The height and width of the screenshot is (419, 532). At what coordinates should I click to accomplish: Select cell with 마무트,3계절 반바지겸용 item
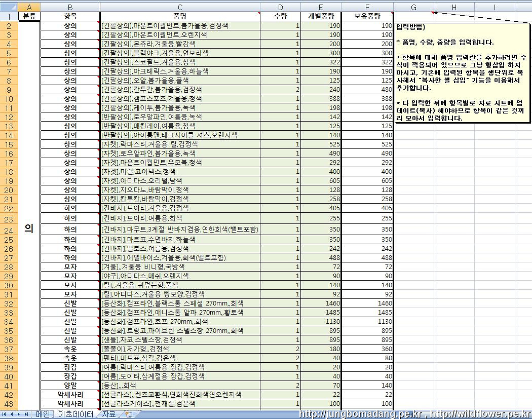[x=180, y=230]
